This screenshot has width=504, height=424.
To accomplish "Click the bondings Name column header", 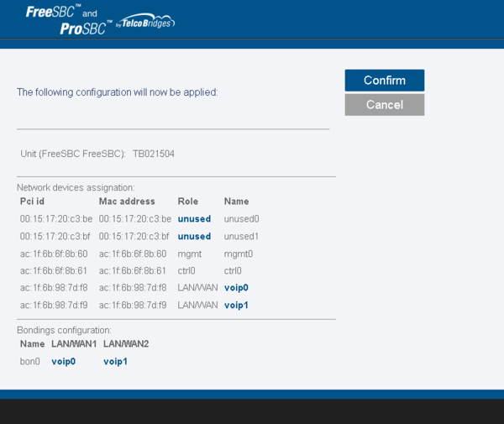I will [x=32, y=344].
